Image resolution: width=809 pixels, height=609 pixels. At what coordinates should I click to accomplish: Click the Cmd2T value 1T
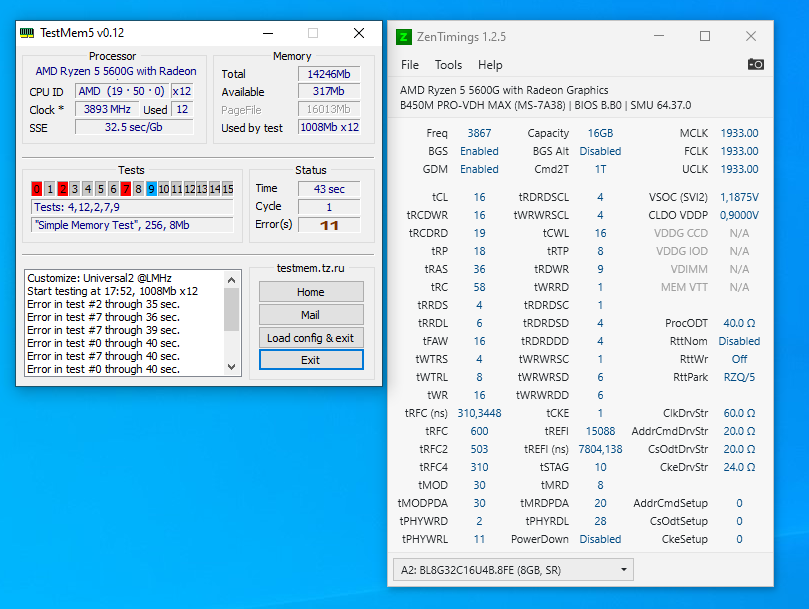pyautogui.click(x=600, y=169)
